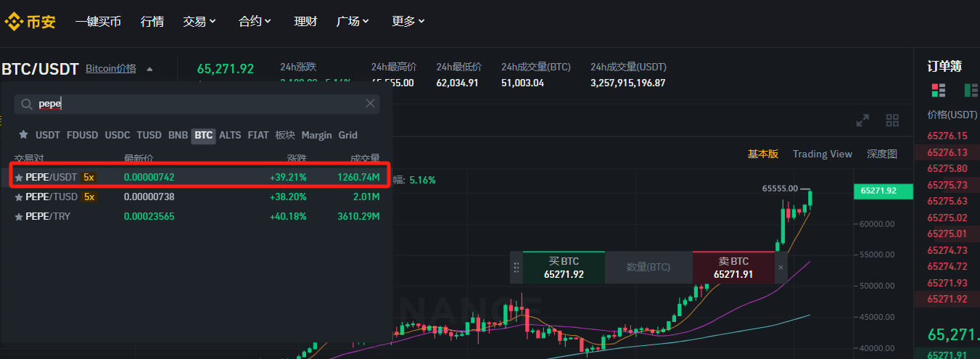Click the 订单簿 order book heading
Viewport: 980px width, 359px height.
pyautogui.click(x=944, y=67)
